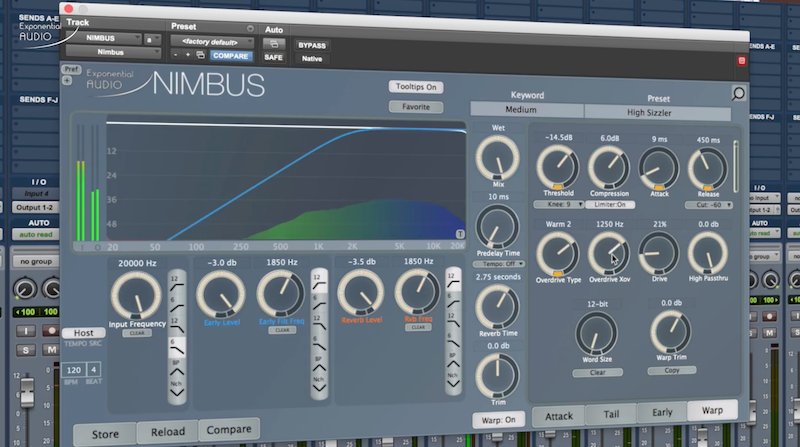Click the previous preset minus icon
This screenshot has height=447, width=800.
tap(175, 56)
